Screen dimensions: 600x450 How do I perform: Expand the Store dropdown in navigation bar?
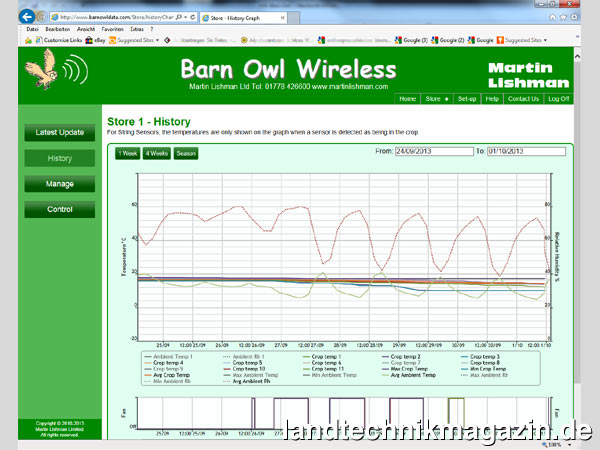[436, 99]
